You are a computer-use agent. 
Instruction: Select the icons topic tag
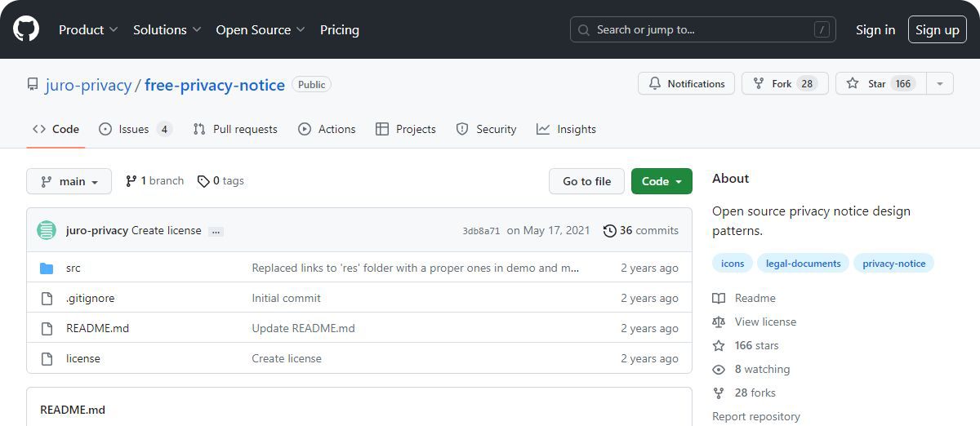[x=733, y=264]
